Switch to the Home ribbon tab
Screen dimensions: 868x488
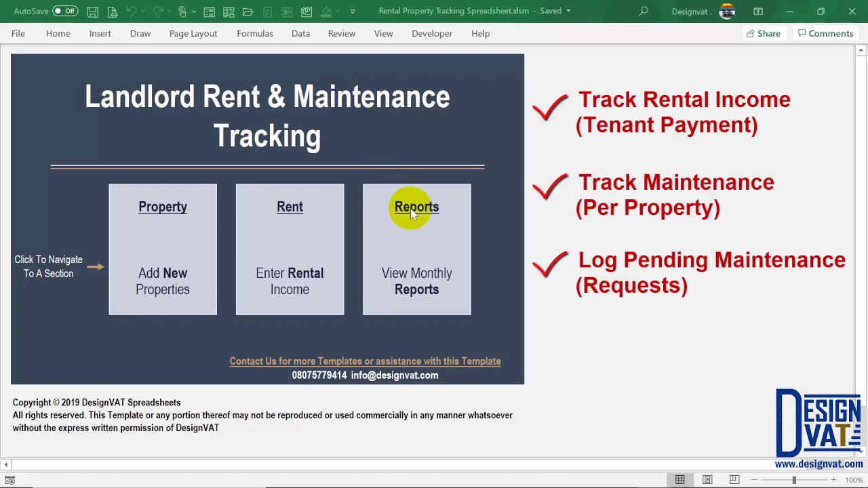[x=58, y=33]
